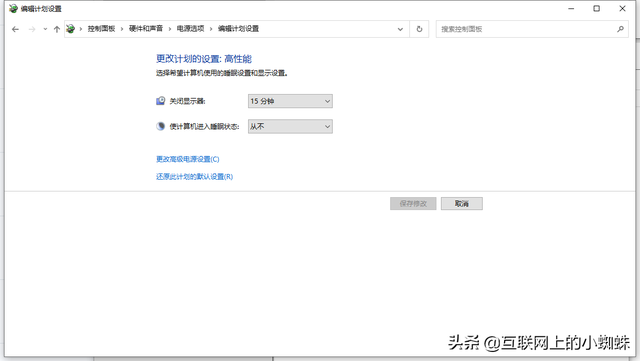Click the search magnifier icon
The height and width of the screenshot is (361, 640).
620,29
